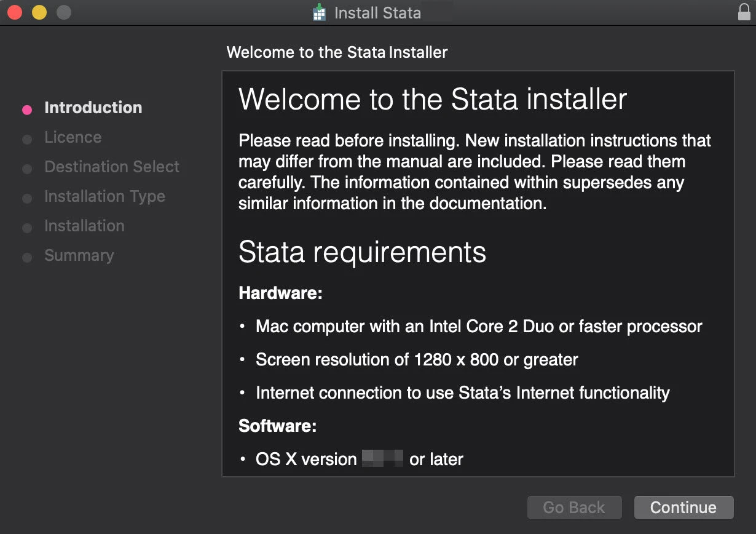This screenshot has width=756, height=534.
Task: Go to the Summary step label
Action: tap(79, 255)
